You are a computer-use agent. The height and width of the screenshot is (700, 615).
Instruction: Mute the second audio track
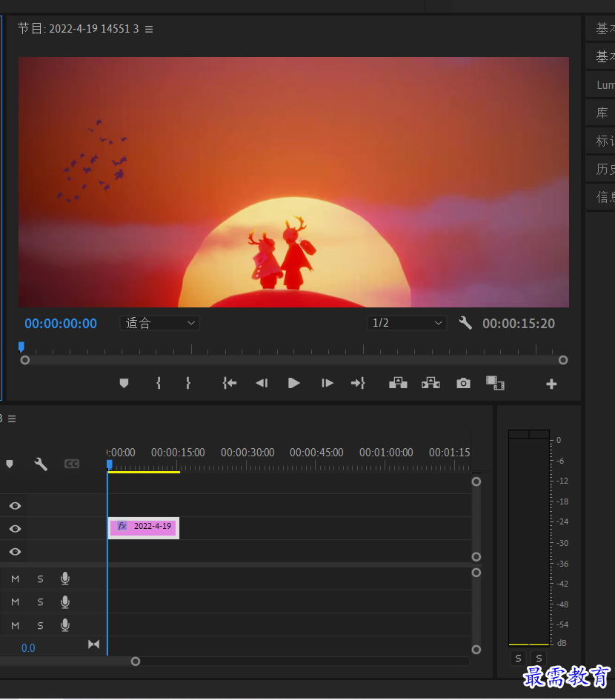pyautogui.click(x=15, y=602)
